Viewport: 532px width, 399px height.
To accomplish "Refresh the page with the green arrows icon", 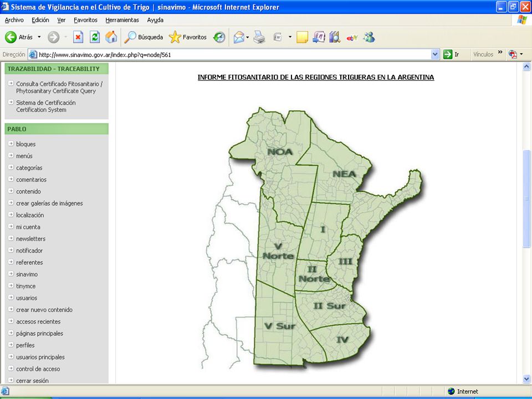I will (95, 37).
